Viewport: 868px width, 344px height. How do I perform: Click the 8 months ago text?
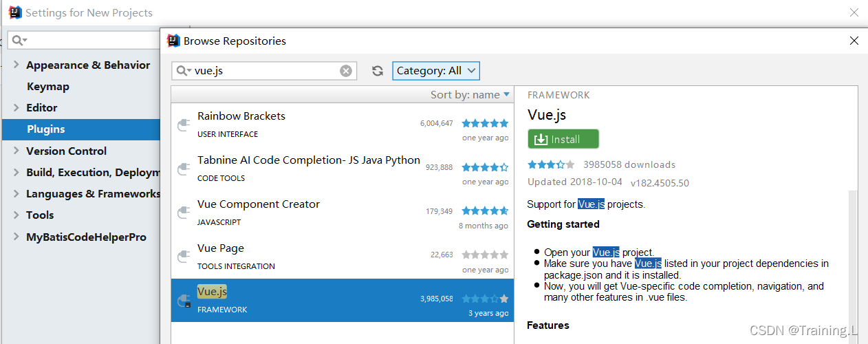(x=484, y=226)
